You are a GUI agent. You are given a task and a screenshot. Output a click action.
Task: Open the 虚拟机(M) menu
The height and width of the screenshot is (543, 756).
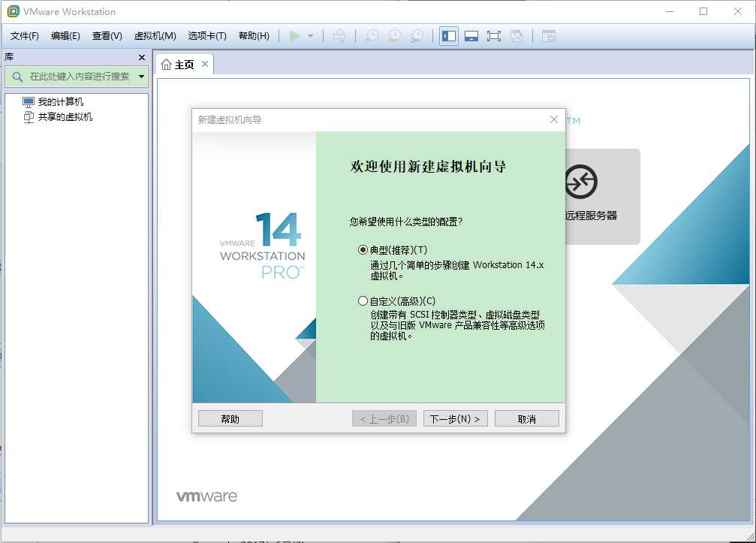155,36
